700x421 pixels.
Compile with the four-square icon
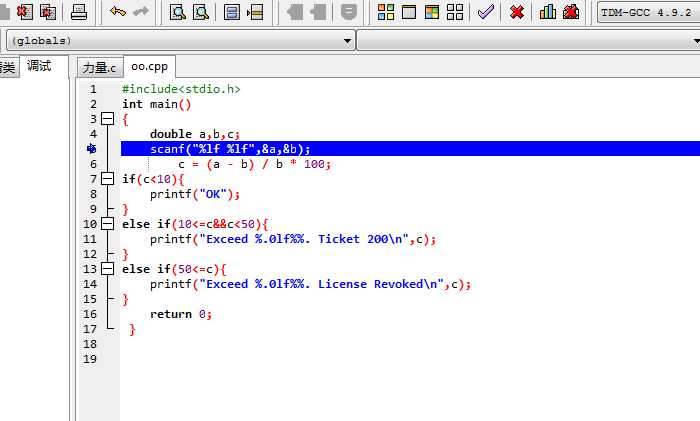tap(386, 12)
